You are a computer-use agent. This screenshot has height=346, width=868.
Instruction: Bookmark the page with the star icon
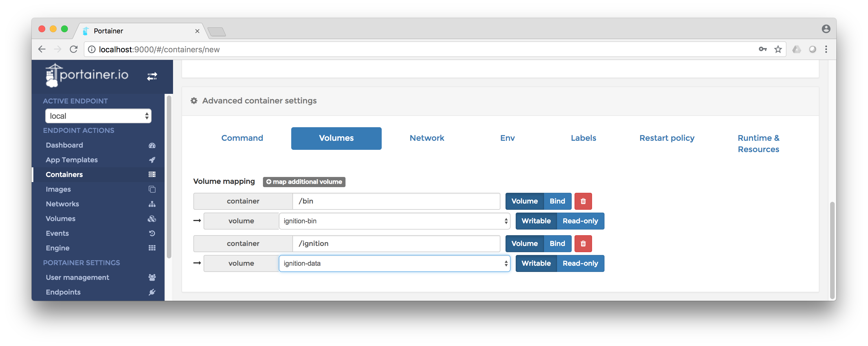tap(778, 49)
